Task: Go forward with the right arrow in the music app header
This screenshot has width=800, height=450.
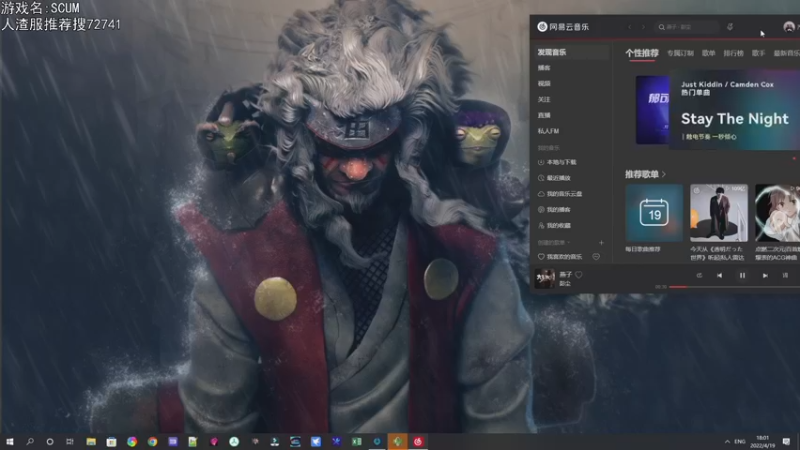Action: [643, 27]
